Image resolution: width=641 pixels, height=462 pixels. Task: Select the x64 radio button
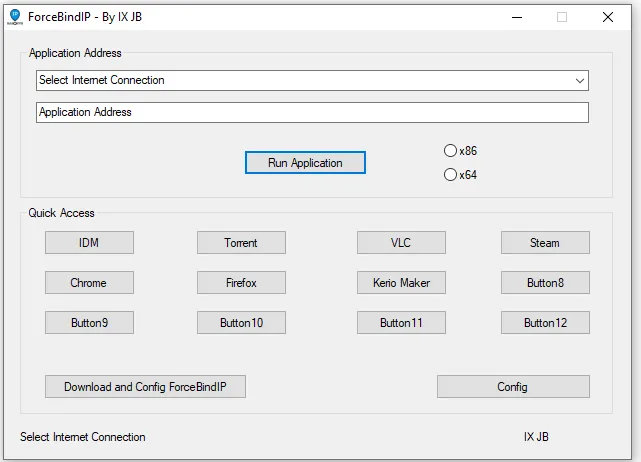pos(450,175)
